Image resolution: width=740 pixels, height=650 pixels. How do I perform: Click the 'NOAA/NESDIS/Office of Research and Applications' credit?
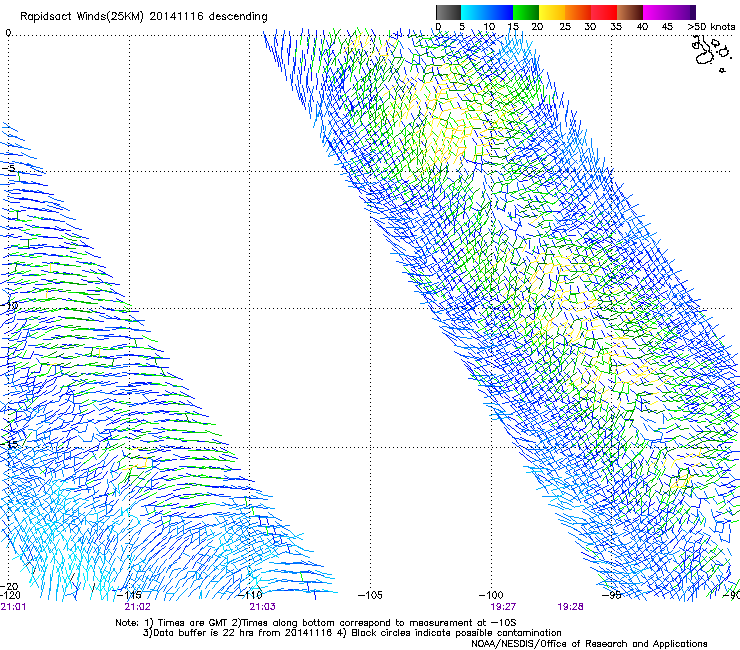click(x=589, y=644)
